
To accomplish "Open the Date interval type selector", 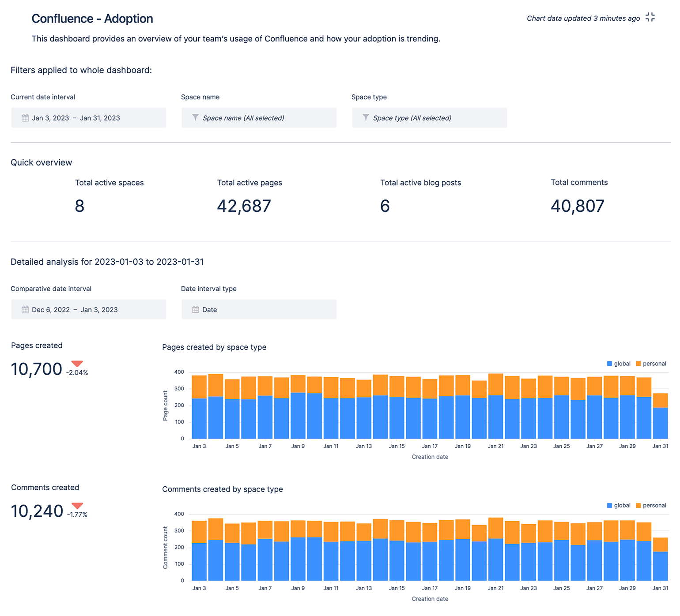I will tap(259, 309).
